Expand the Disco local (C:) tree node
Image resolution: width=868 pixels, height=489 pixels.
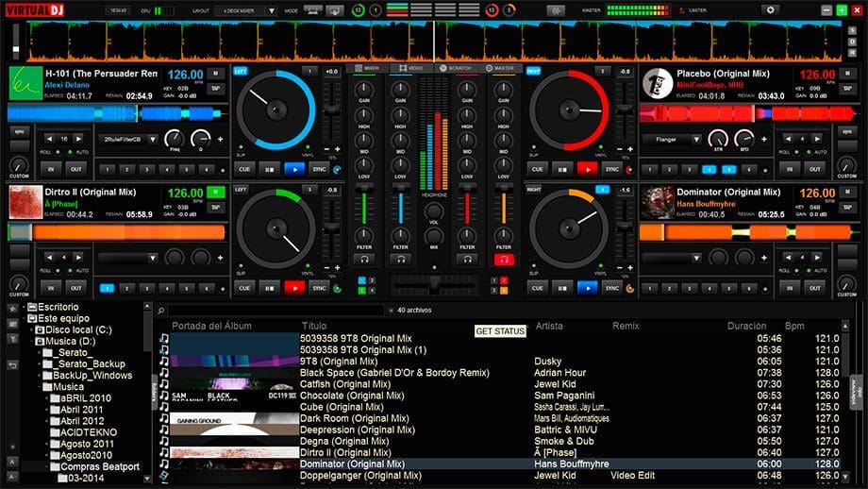pos(31,330)
